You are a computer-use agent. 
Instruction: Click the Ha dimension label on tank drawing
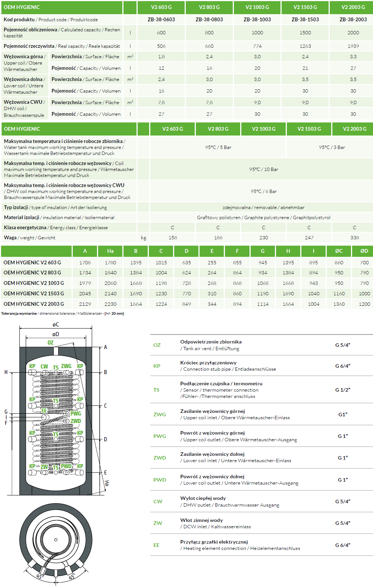click(107, 483)
